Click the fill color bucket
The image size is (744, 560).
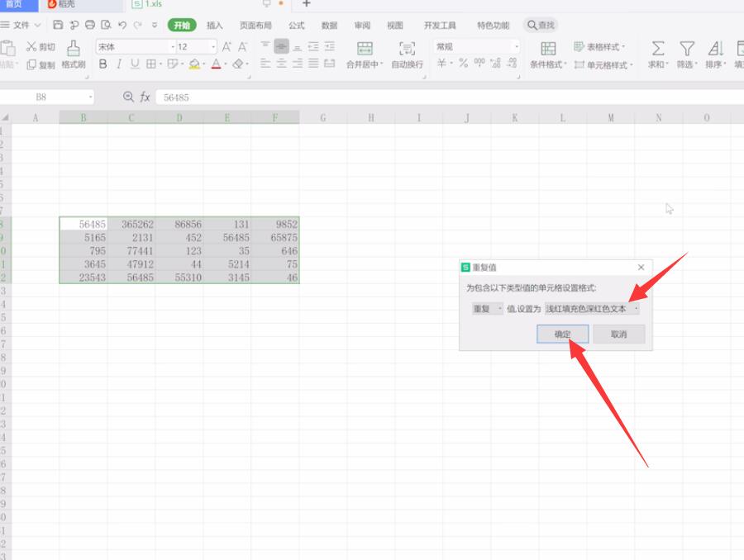click(194, 64)
